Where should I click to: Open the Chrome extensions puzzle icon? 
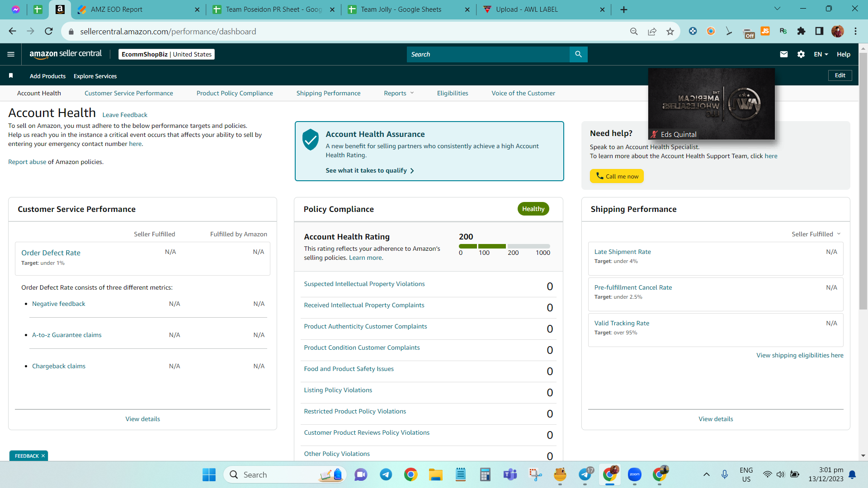[801, 31]
